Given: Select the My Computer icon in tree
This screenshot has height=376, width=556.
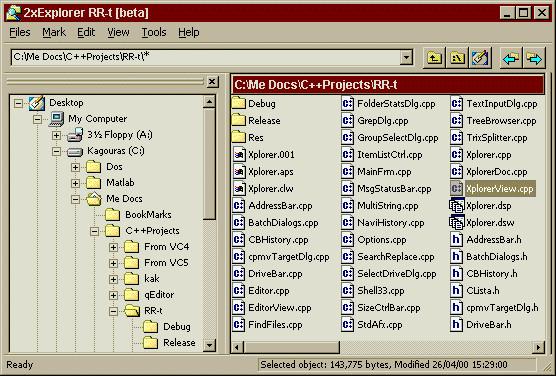Looking at the screenshot, I should [56, 119].
